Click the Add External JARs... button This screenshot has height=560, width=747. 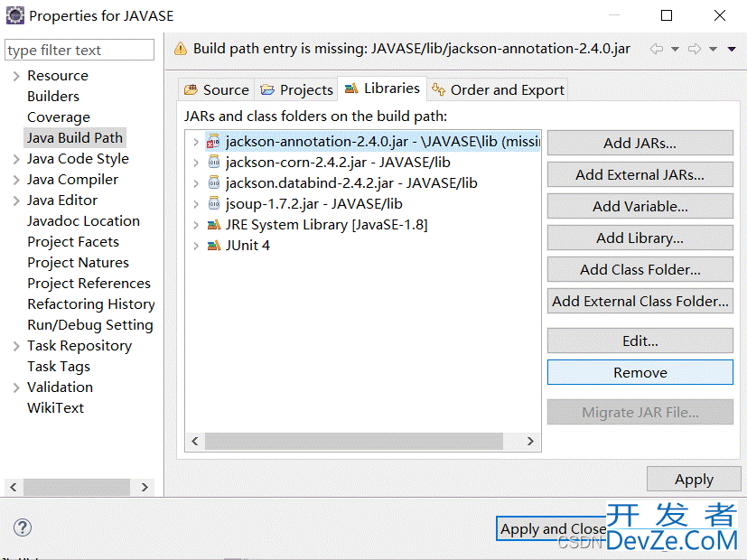pyautogui.click(x=640, y=174)
